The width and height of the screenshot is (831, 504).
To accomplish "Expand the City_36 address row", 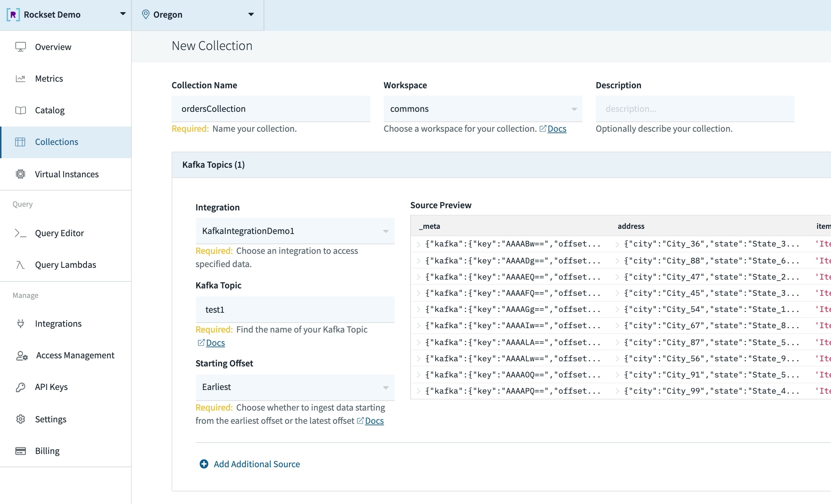I will tap(617, 244).
